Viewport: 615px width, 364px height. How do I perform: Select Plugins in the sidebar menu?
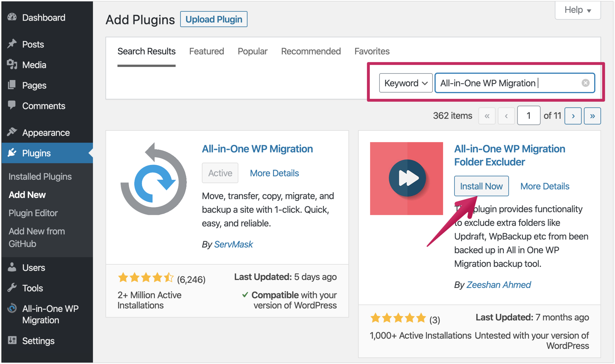(47, 153)
